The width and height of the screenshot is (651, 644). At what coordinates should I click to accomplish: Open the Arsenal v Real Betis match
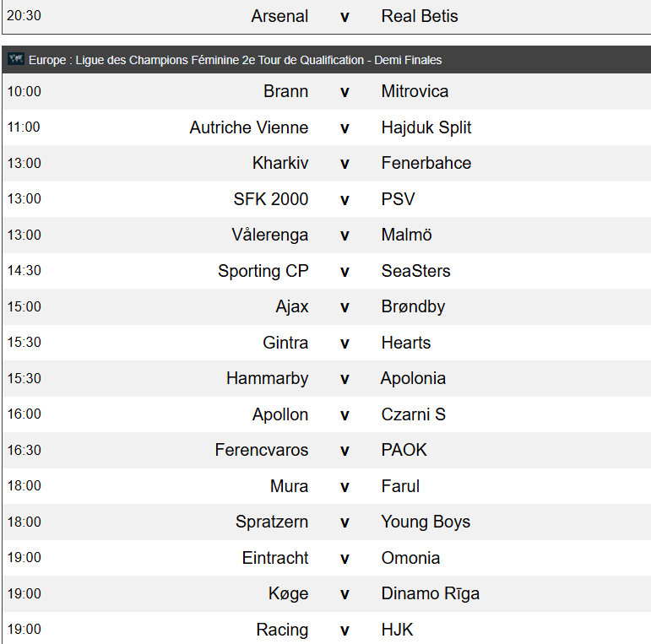pos(327,17)
